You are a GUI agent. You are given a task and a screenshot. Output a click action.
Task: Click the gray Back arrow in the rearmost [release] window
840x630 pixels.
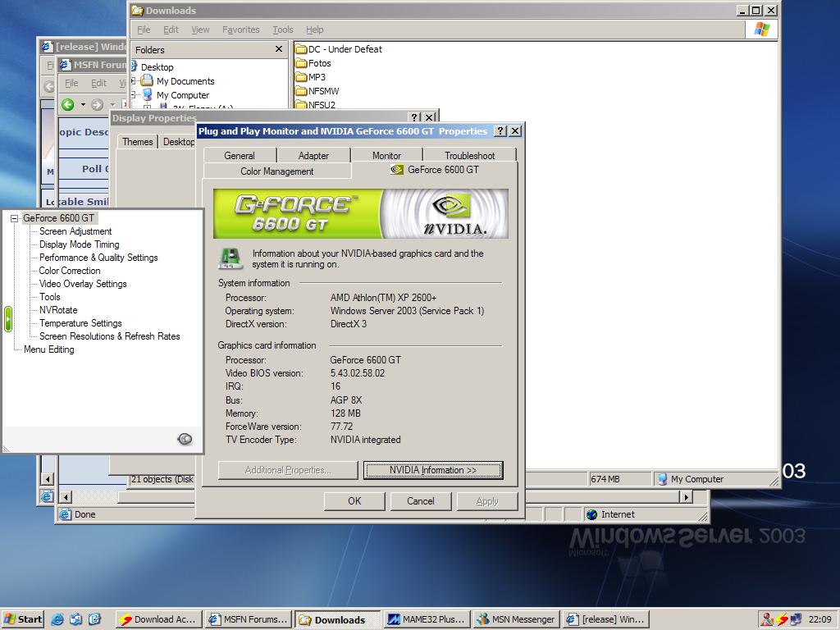49,86
